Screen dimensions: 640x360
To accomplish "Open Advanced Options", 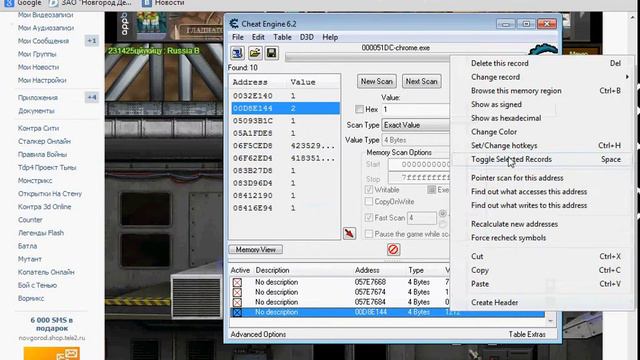I will click(258, 334).
